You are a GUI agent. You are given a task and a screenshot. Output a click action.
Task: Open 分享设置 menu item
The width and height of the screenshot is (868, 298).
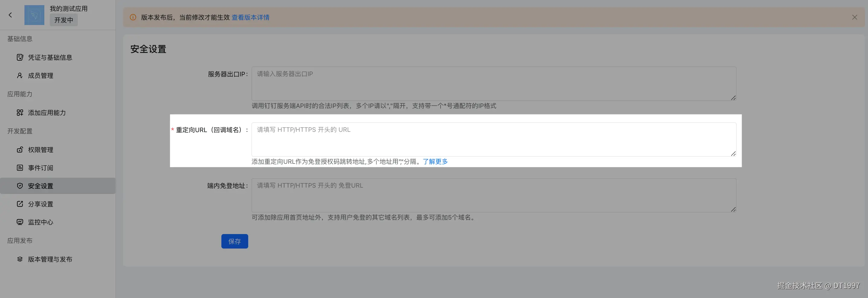(x=58, y=204)
